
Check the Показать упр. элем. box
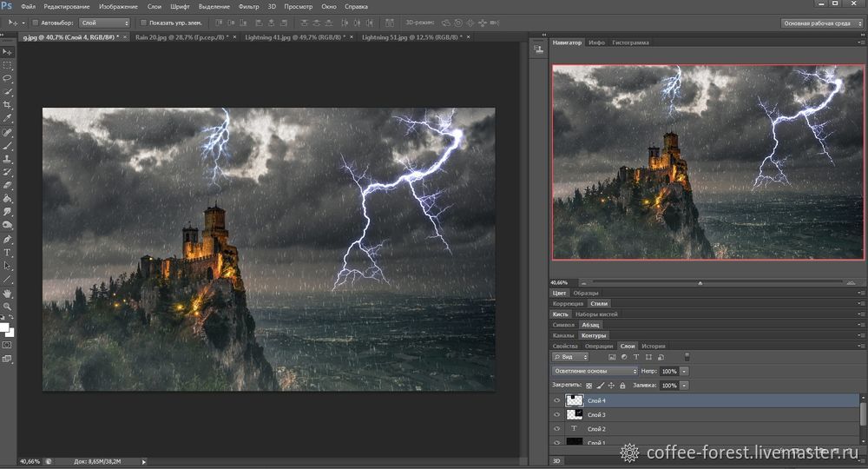pos(143,23)
